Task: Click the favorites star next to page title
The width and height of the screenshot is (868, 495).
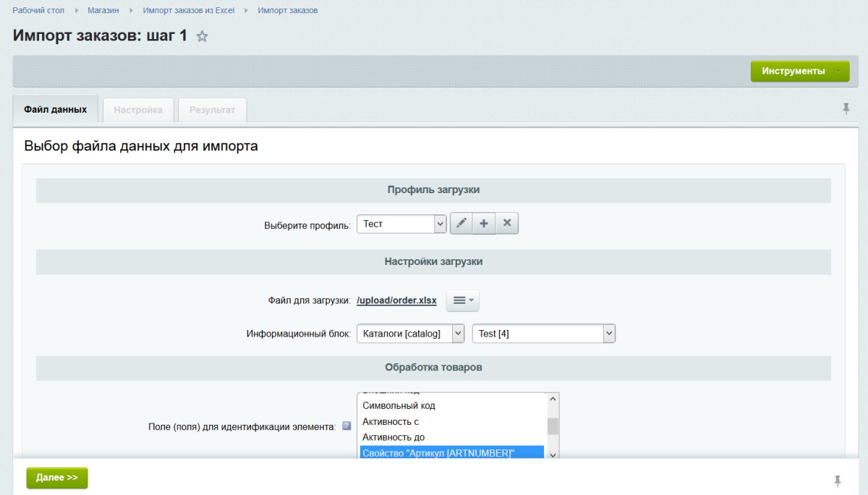Action: tap(203, 37)
